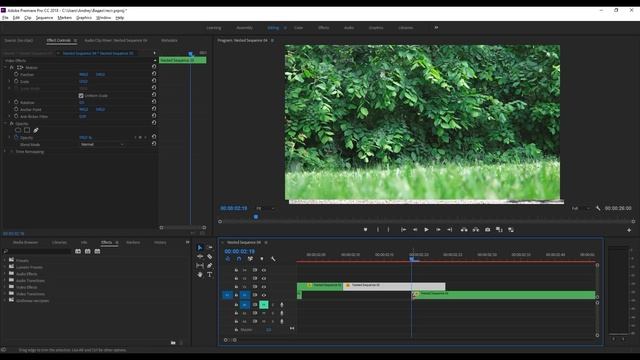Expand the Audio Effects folder
The height and width of the screenshot is (360, 640).
[5, 274]
